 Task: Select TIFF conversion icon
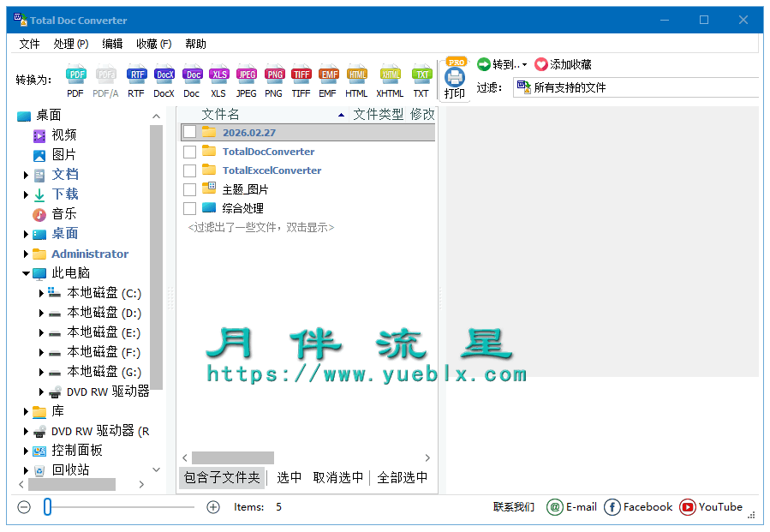301,81
